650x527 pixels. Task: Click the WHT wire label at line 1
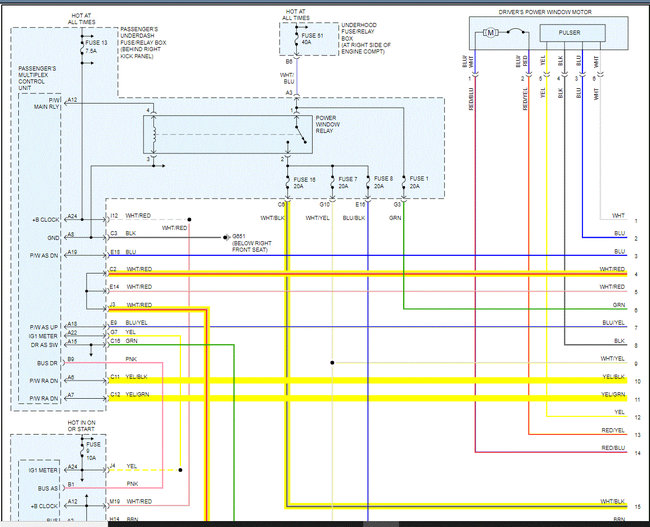[618, 216]
